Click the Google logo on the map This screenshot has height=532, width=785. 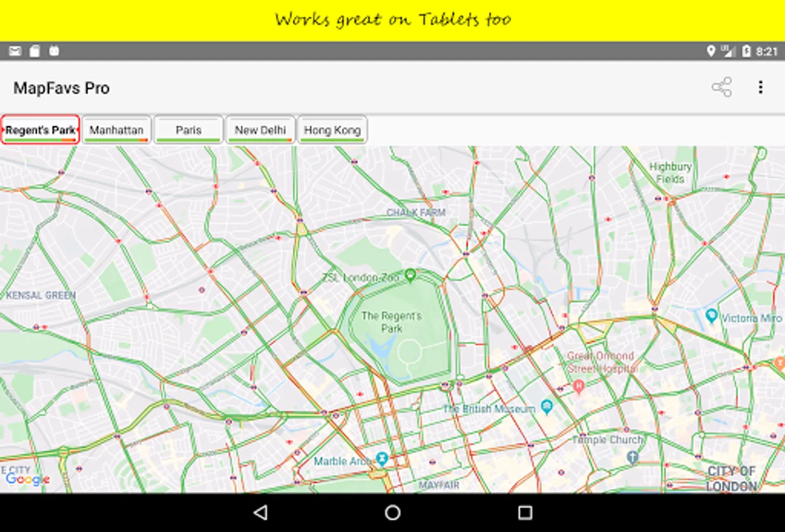click(27, 479)
